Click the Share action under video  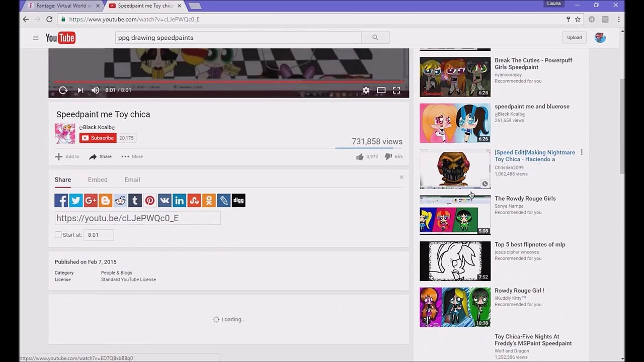coord(100,156)
